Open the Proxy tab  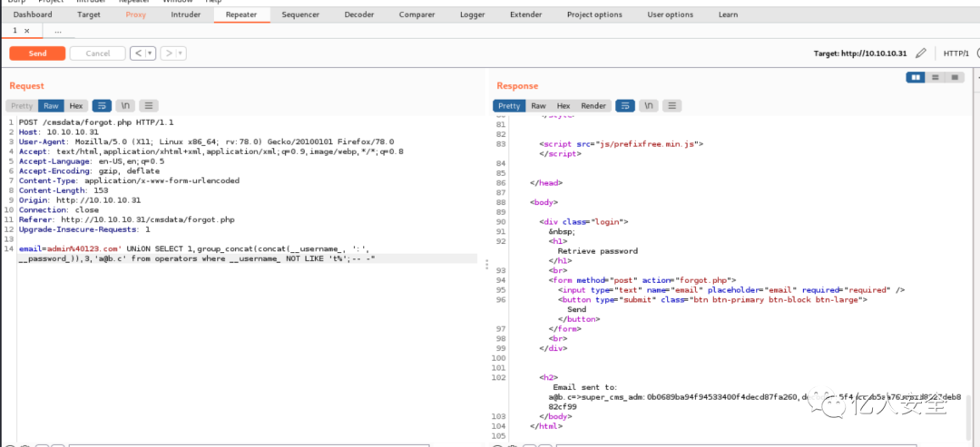135,15
